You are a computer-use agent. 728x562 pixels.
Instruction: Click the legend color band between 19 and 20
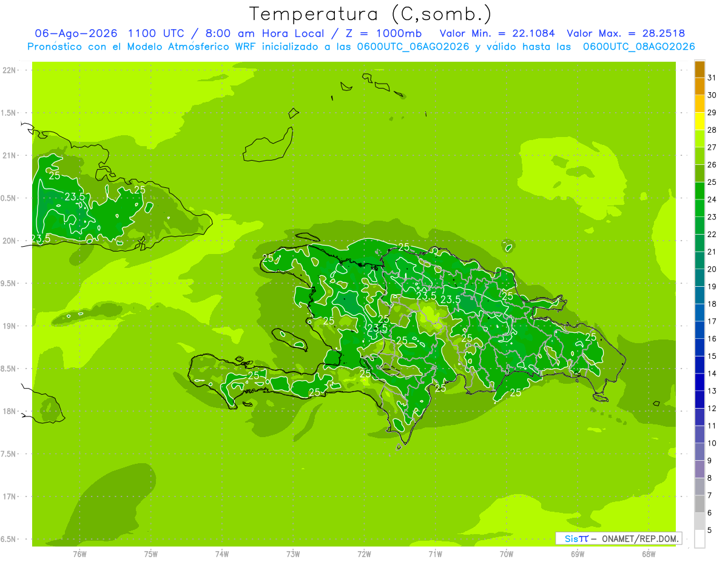699,278
